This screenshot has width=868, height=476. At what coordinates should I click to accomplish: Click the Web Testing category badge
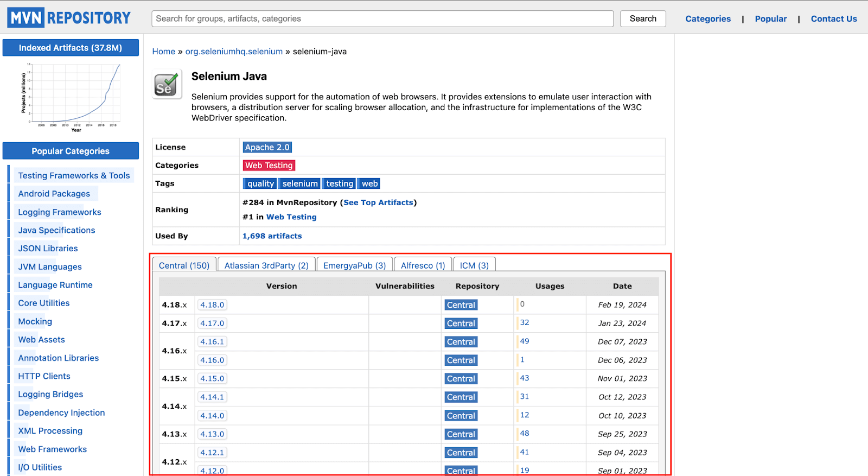point(269,166)
